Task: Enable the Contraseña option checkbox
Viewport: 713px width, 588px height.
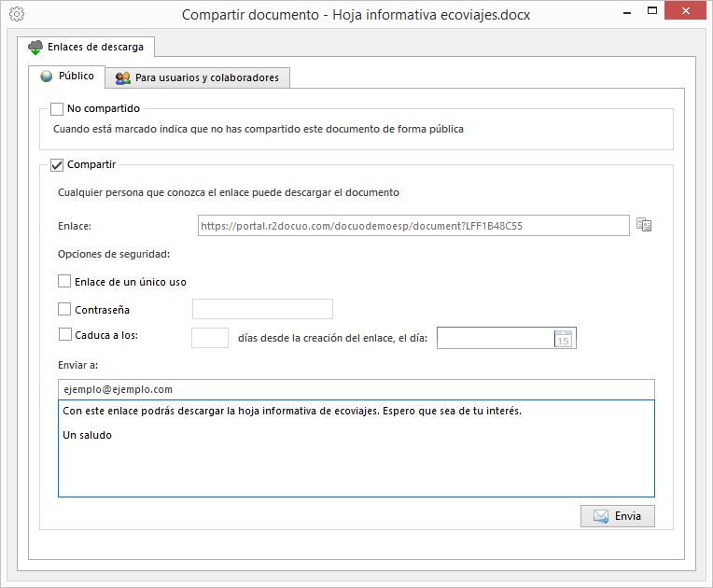Action: point(64,309)
